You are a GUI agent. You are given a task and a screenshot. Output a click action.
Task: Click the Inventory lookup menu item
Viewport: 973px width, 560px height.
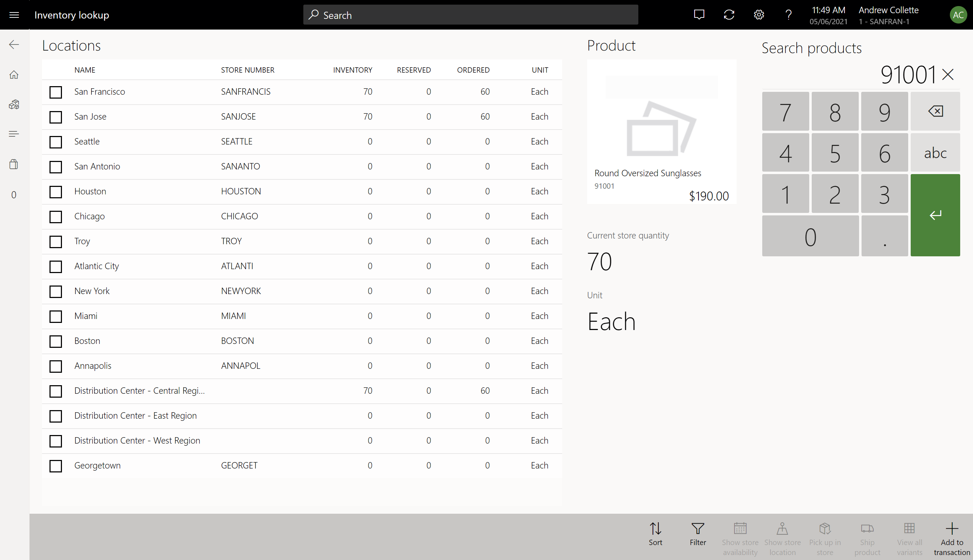[x=72, y=15]
